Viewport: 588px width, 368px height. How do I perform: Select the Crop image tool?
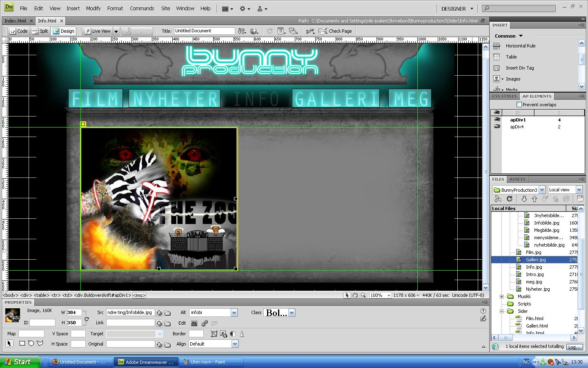pyautogui.click(x=214, y=334)
